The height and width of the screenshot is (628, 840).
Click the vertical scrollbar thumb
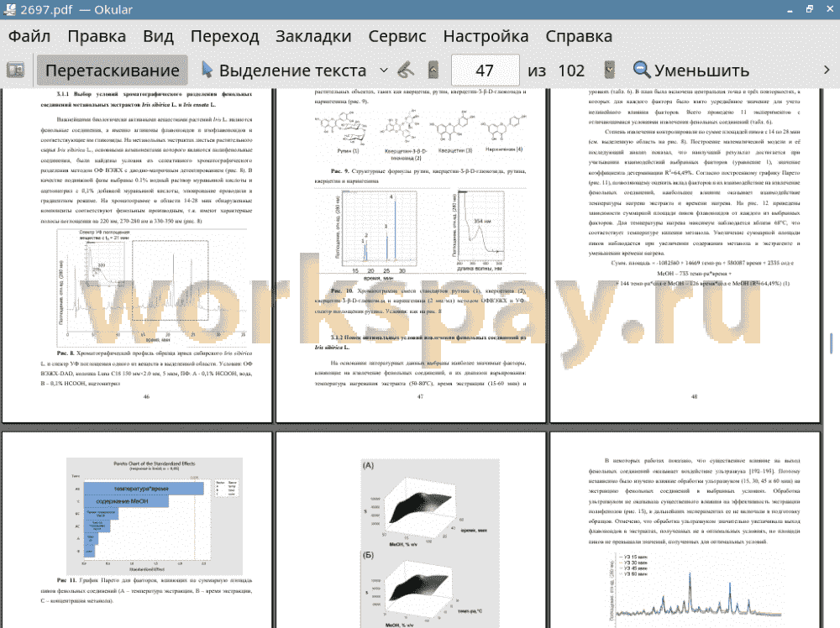click(832, 343)
